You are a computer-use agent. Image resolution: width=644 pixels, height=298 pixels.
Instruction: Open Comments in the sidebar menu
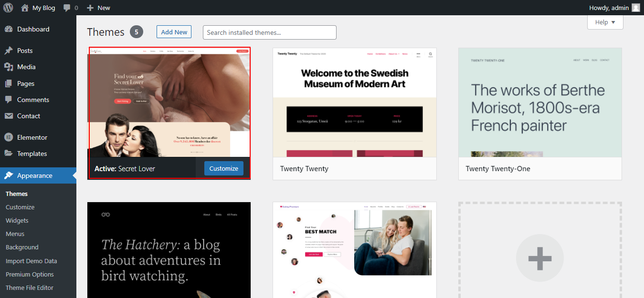[38, 100]
